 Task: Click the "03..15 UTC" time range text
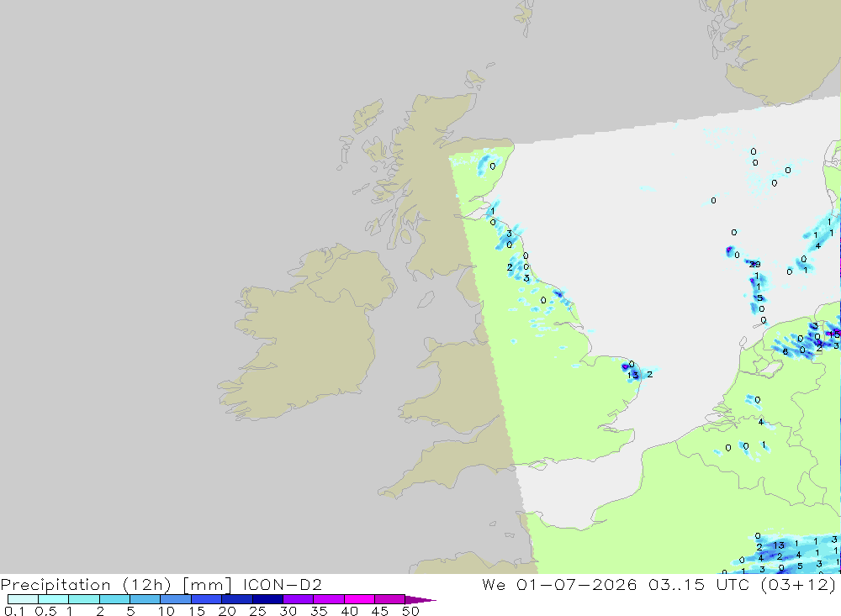pos(699,584)
